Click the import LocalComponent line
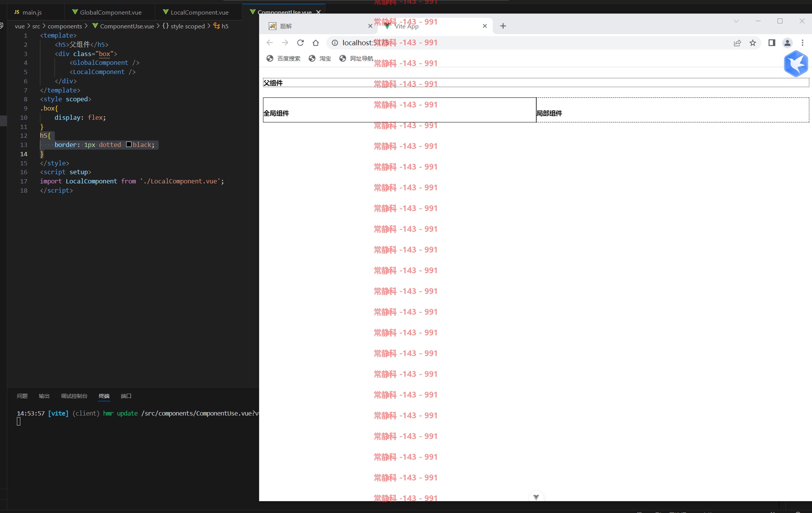The height and width of the screenshot is (513, 812). (x=132, y=181)
